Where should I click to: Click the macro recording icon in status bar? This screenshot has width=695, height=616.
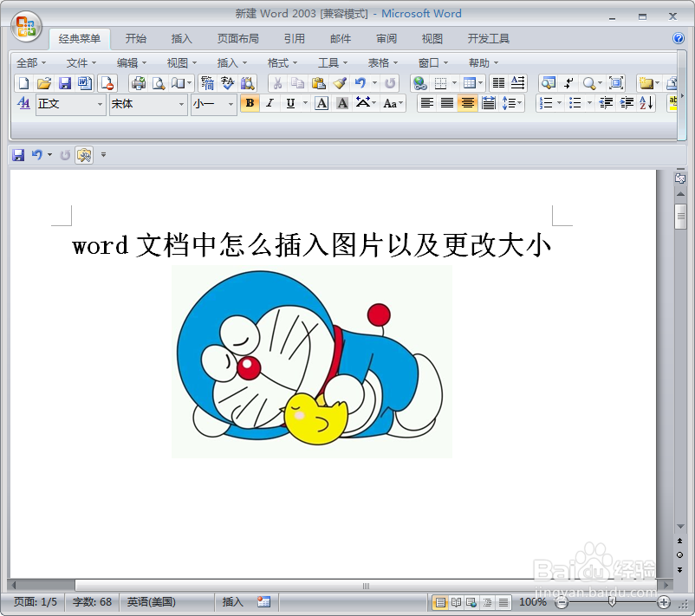pos(263,602)
